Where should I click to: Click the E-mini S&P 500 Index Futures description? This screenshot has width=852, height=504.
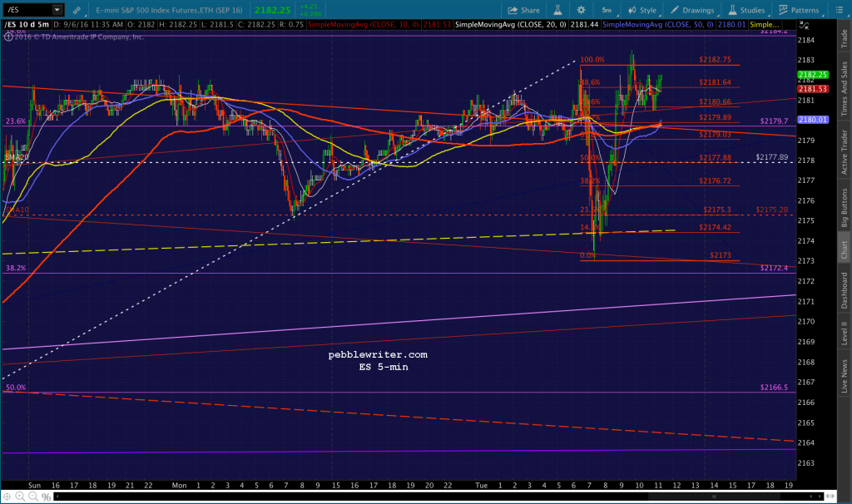[169, 10]
